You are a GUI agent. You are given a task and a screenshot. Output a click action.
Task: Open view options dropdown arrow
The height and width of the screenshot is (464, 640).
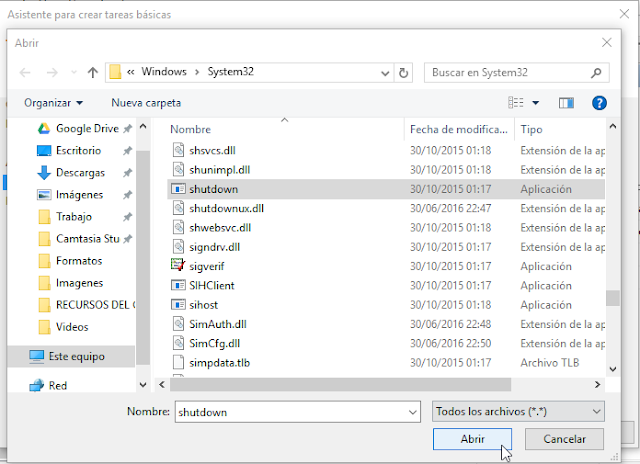(x=536, y=103)
